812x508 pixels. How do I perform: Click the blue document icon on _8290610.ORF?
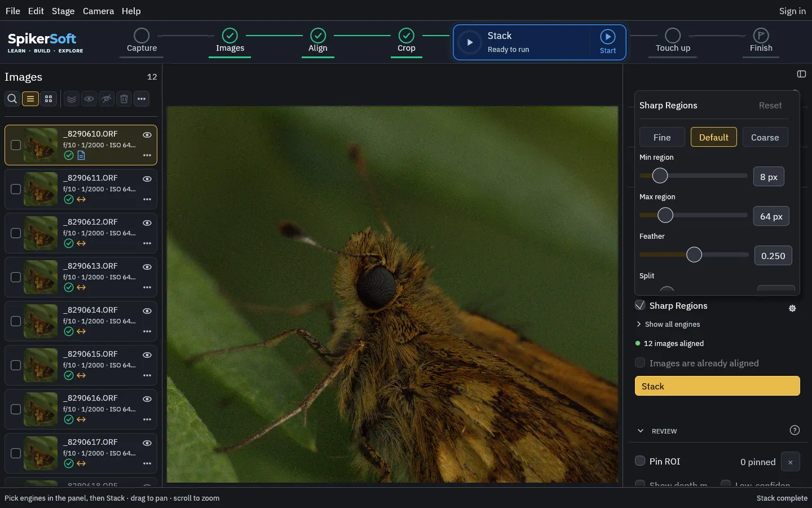81,155
